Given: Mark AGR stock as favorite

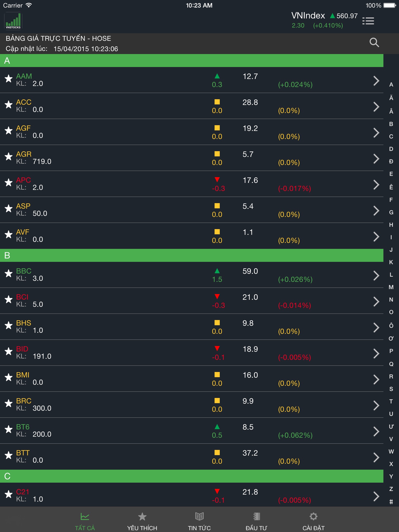Looking at the screenshot, I should (x=9, y=156).
